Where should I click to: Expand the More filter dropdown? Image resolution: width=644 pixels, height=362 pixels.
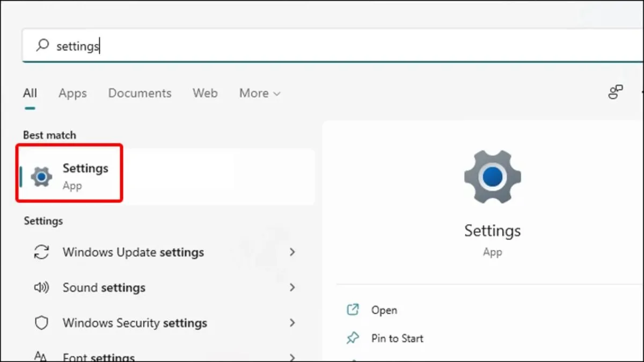260,93
